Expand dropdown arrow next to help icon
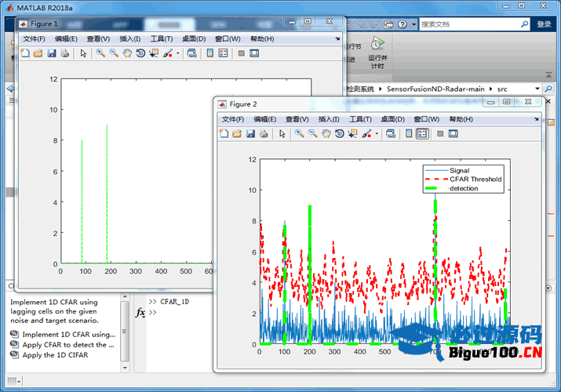This screenshot has height=392, width=561. 414,24
